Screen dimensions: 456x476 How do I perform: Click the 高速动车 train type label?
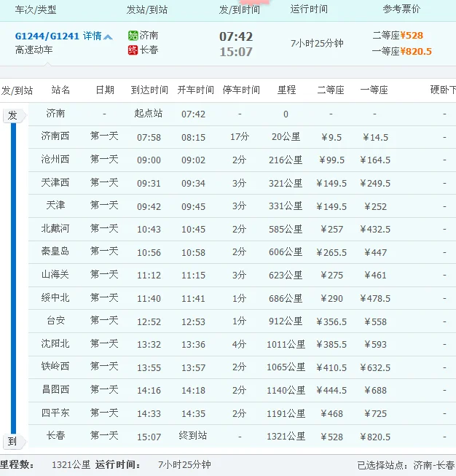pos(34,50)
